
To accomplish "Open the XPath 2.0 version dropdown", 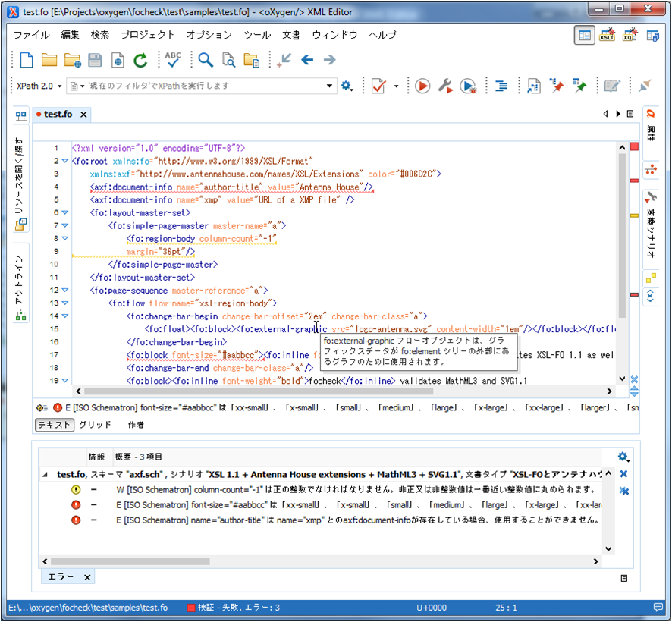I will (x=39, y=86).
